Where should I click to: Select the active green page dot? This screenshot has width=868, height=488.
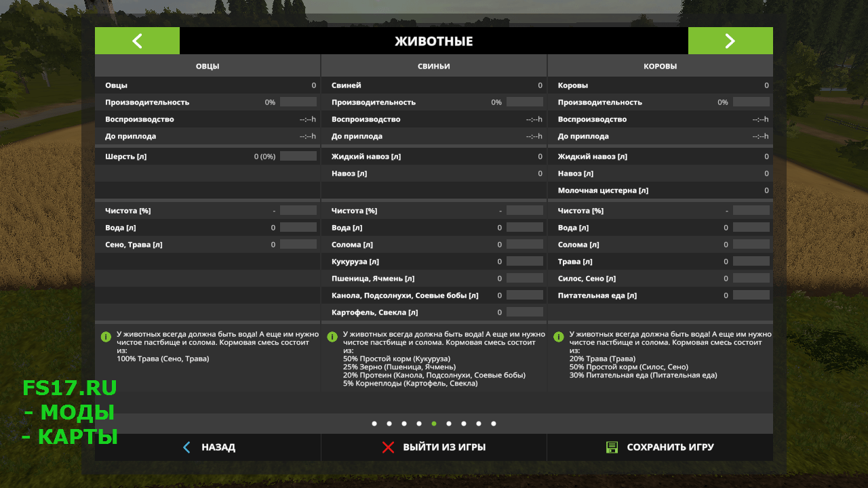pyautogui.click(x=434, y=424)
